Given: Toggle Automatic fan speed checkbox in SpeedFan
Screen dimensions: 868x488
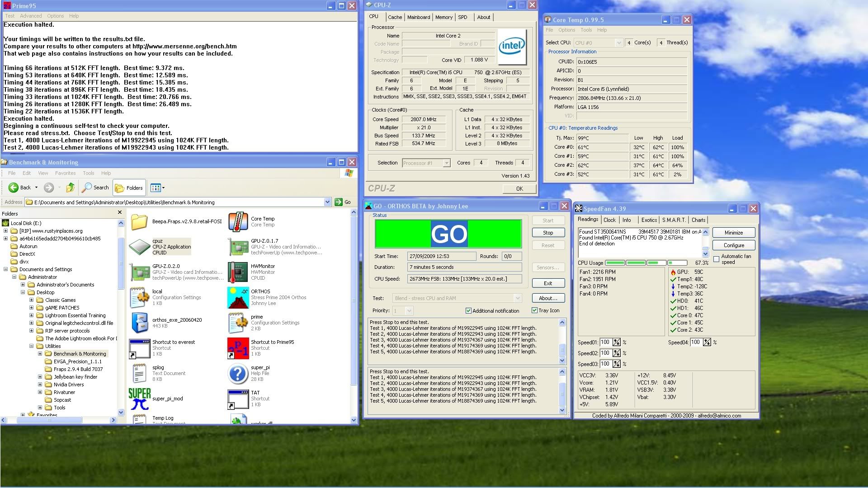Looking at the screenshot, I should point(716,259).
